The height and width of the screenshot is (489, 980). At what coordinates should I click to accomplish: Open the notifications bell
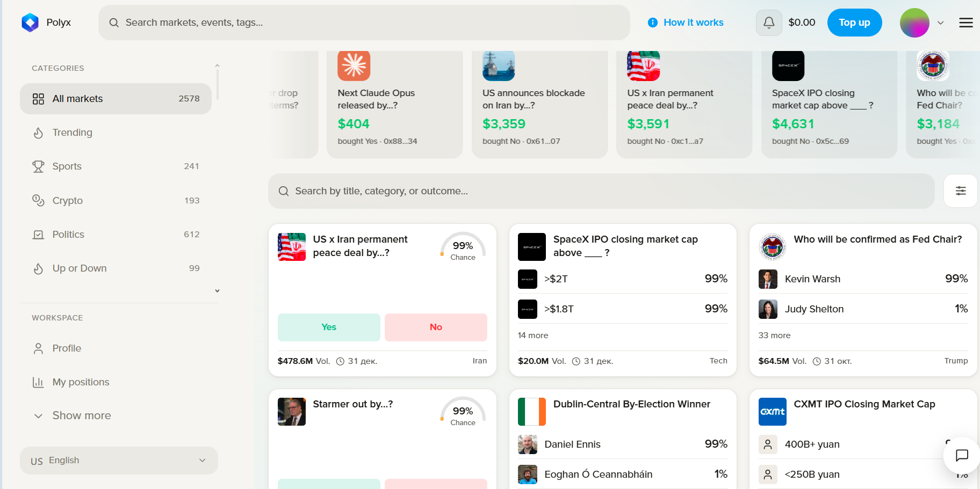point(769,23)
